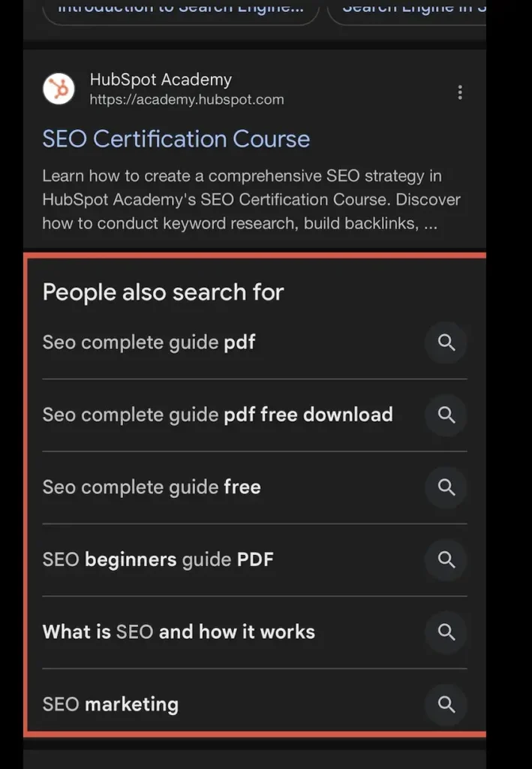Click the HubSpot Academy logo icon
Image resolution: width=532 pixels, height=769 pixels.
[x=59, y=89]
